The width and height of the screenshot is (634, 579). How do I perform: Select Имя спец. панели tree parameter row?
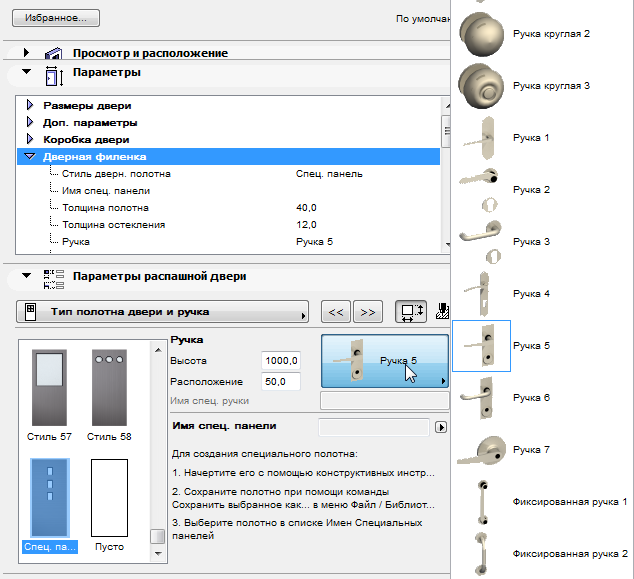click(228, 190)
